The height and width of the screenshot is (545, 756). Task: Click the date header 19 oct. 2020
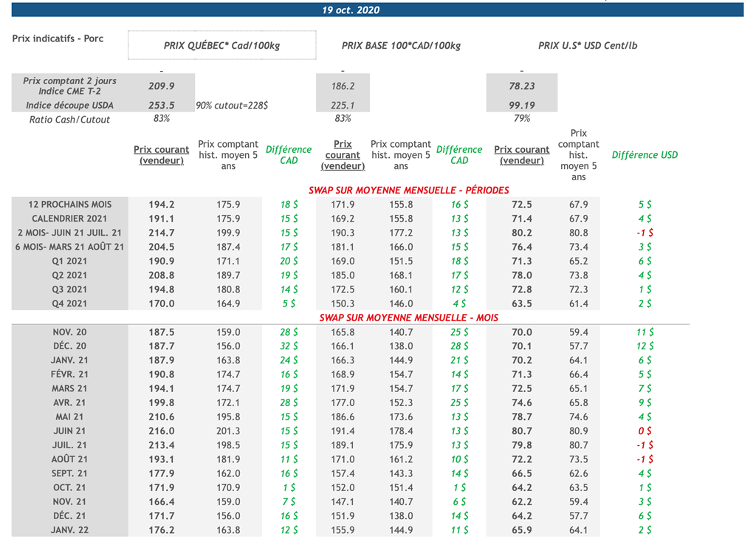351,10
